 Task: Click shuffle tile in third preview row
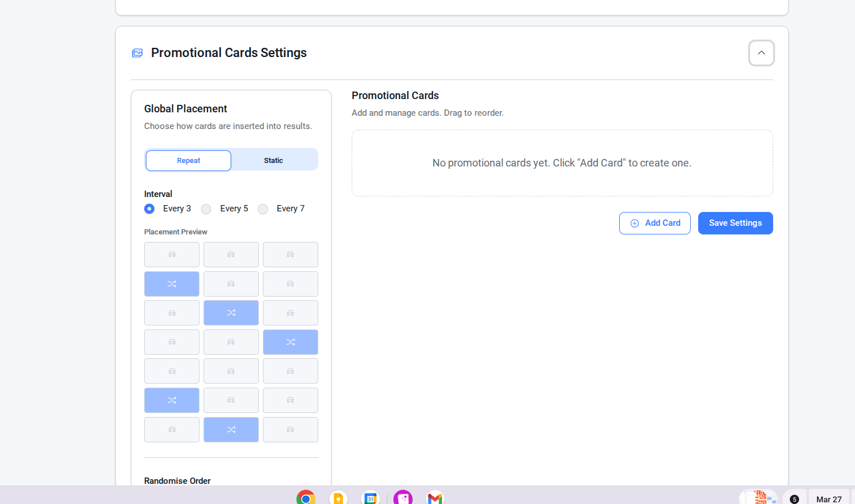tap(231, 313)
